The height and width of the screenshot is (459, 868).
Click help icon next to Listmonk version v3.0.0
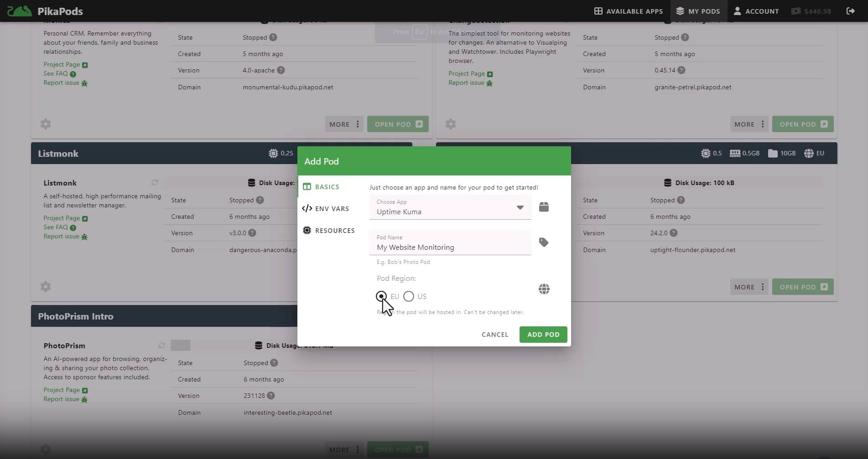(252, 233)
